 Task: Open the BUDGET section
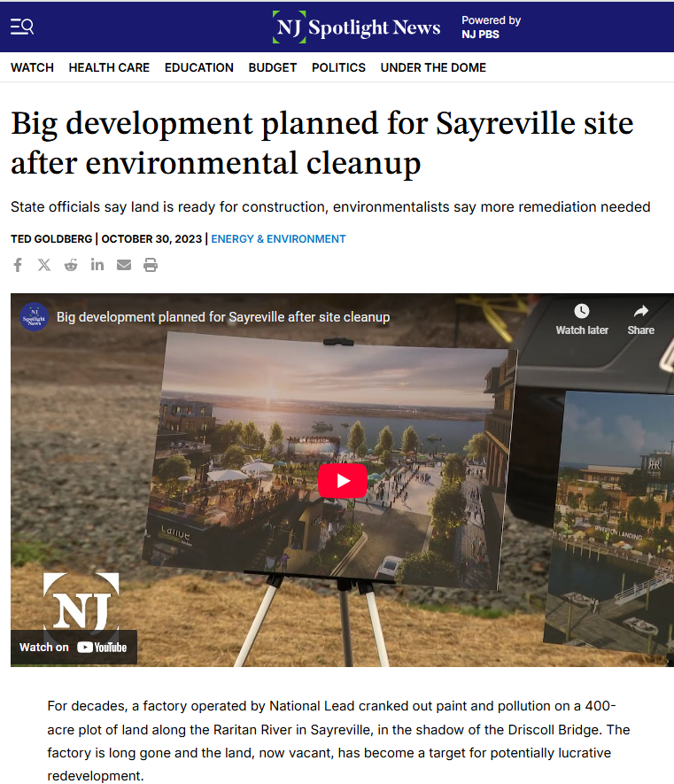coord(273,67)
